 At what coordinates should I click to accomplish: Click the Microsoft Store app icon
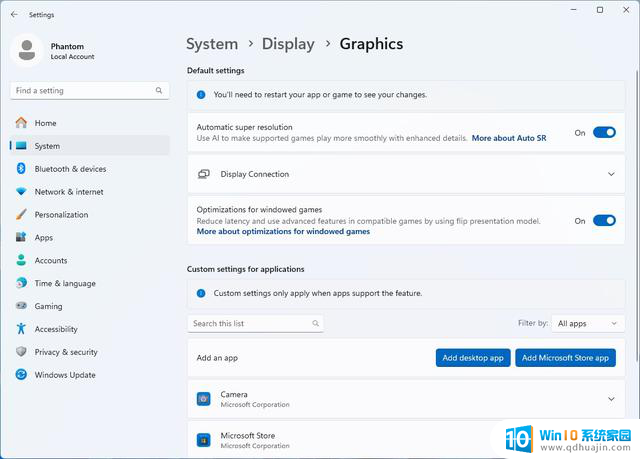[x=204, y=440]
